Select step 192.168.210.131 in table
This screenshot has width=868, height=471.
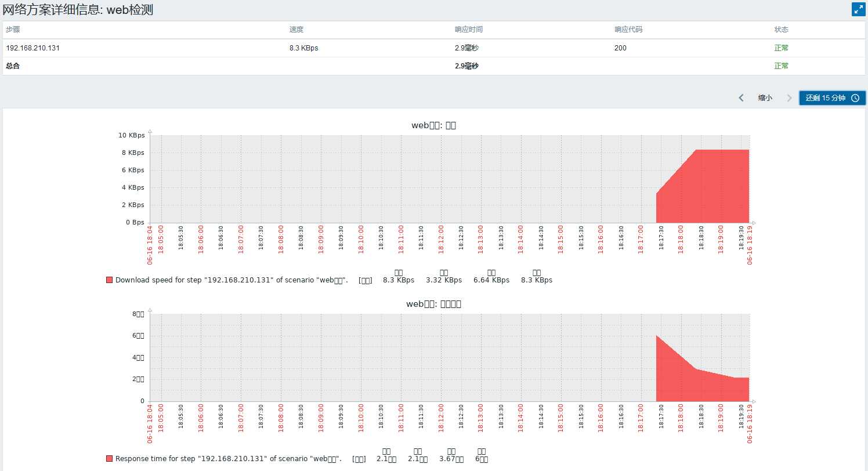click(32, 48)
